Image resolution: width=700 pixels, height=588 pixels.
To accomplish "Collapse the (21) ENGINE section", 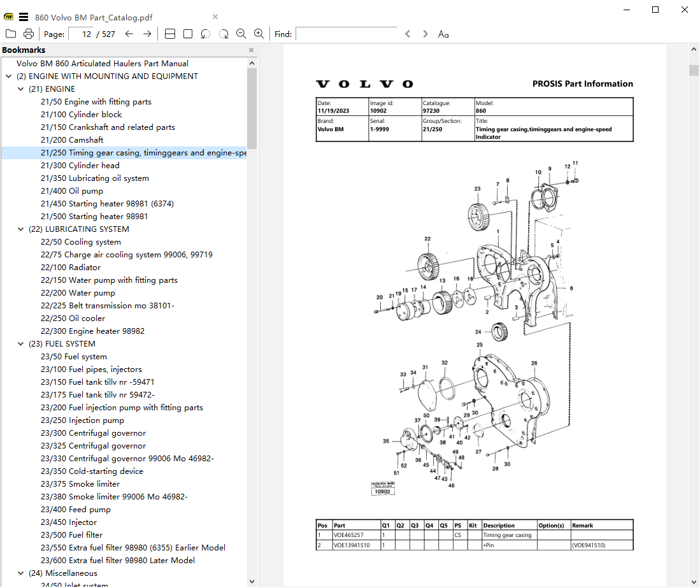I will tap(20, 89).
